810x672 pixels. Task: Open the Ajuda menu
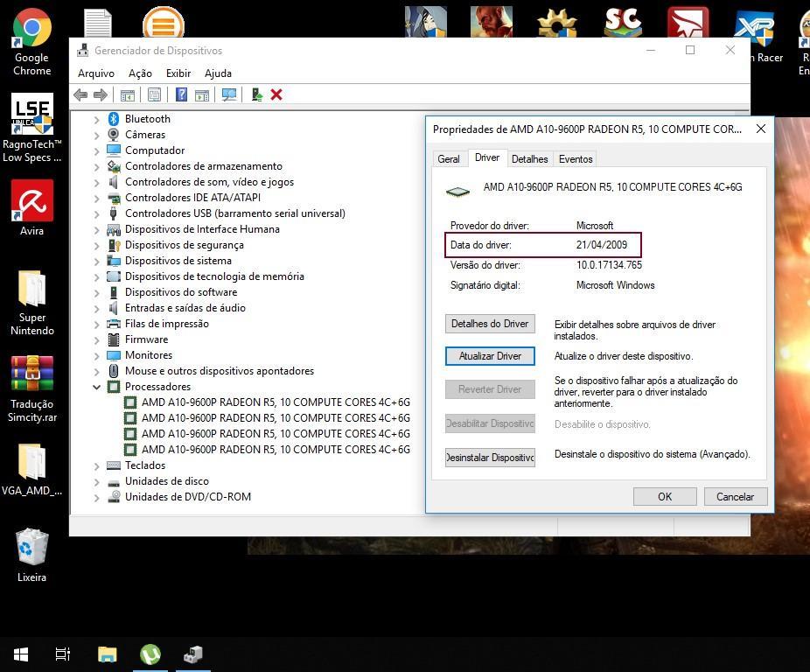click(218, 73)
